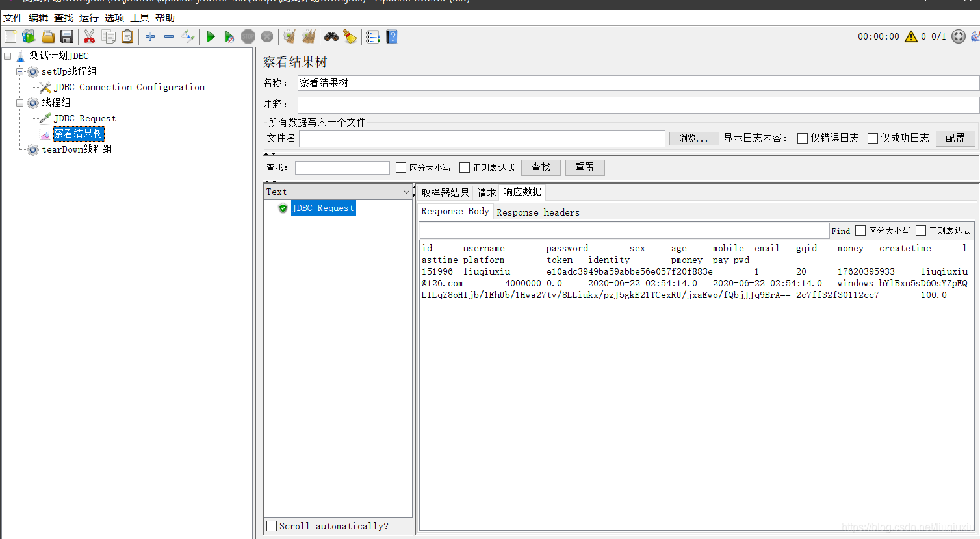Enable 区分大小写 beside the 查找 field

(401, 168)
